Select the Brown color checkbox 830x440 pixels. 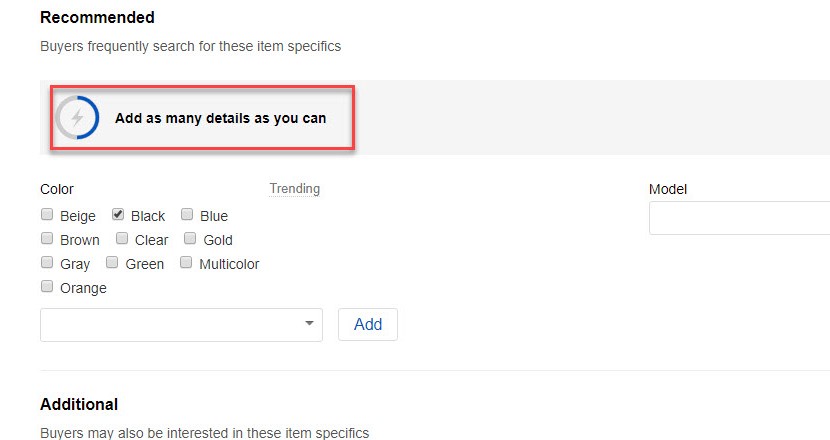(47, 238)
